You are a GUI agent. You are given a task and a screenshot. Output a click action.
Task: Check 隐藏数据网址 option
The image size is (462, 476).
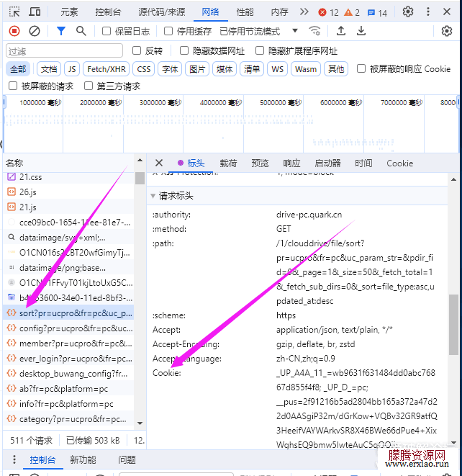[x=184, y=50]
